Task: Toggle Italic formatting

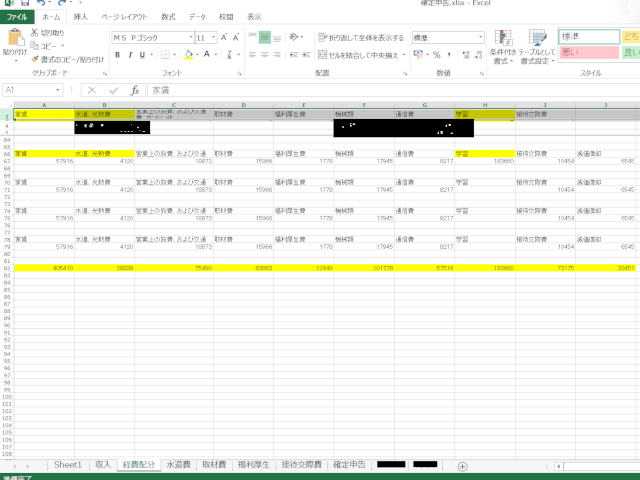Action: (130, 55)
